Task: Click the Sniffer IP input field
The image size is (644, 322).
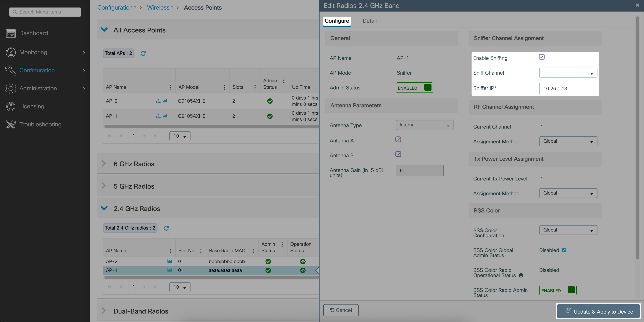Action: tap(563, 88)
